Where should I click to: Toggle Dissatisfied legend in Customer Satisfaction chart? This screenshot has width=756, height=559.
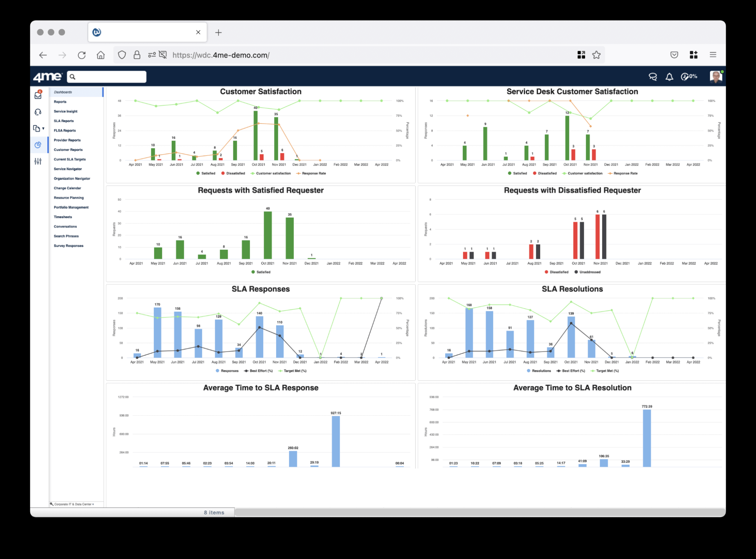click(233, 173)
